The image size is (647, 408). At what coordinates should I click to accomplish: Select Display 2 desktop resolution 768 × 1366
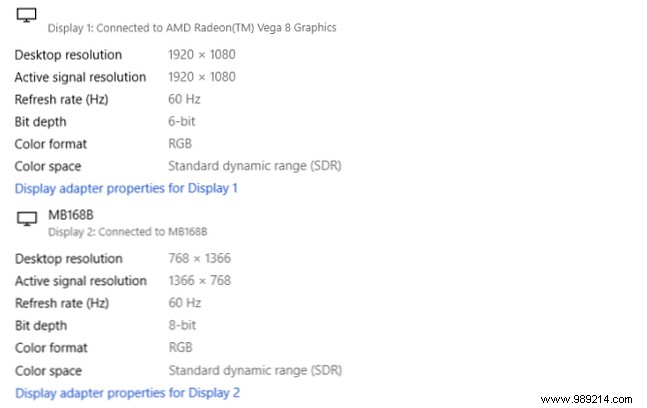pos(199,258)
